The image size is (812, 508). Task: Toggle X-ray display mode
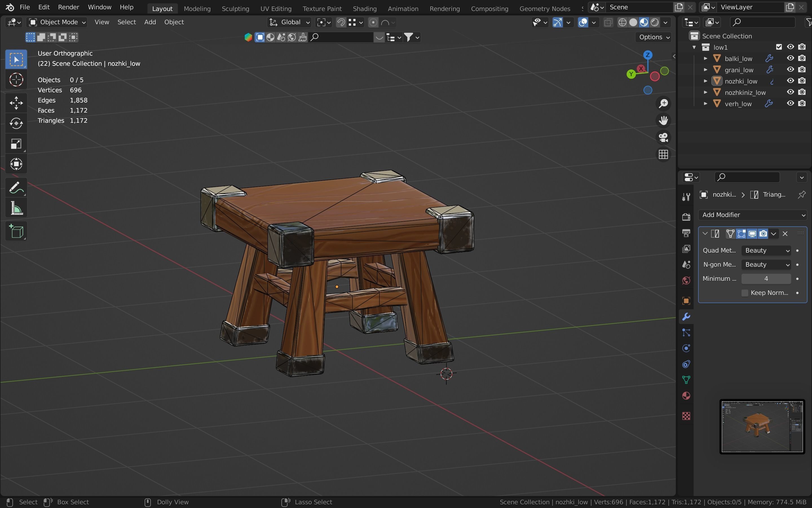[x=608, y=23]
